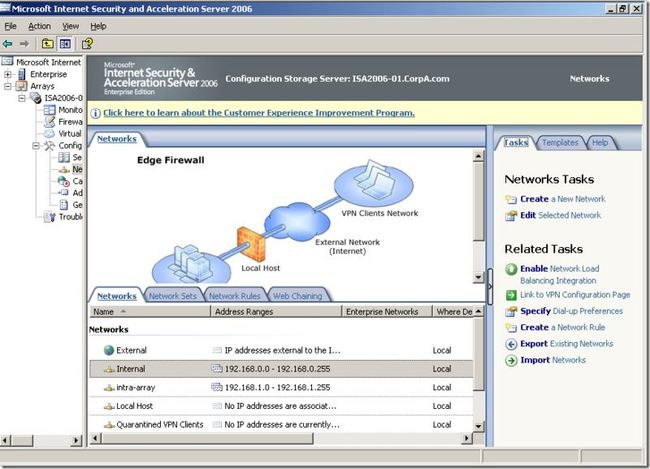The height and width of the screenshot is (469, 650).
Task: Open the Customer Experience Improvement Program link
Action: tap(259, 113)
